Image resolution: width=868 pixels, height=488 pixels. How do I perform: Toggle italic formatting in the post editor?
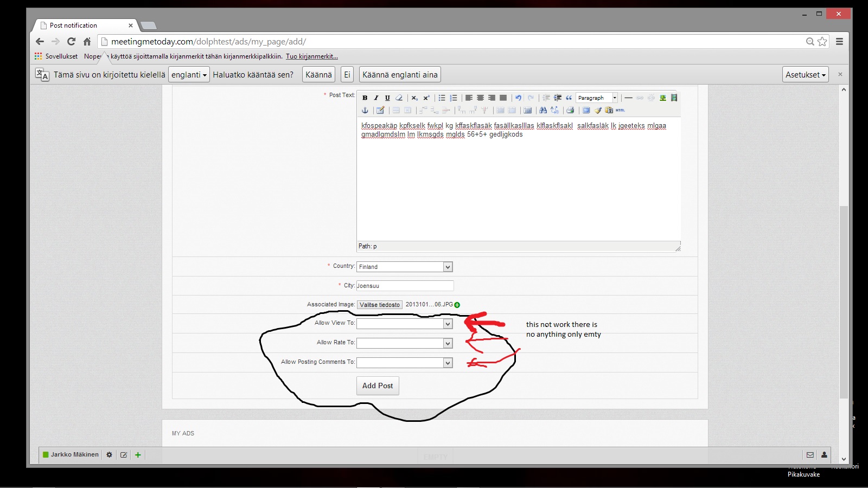[376, 98]
